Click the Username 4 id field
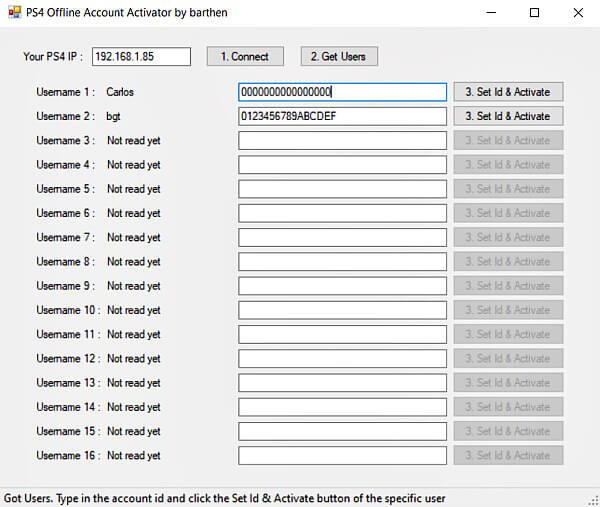 [x=342, y=165]
